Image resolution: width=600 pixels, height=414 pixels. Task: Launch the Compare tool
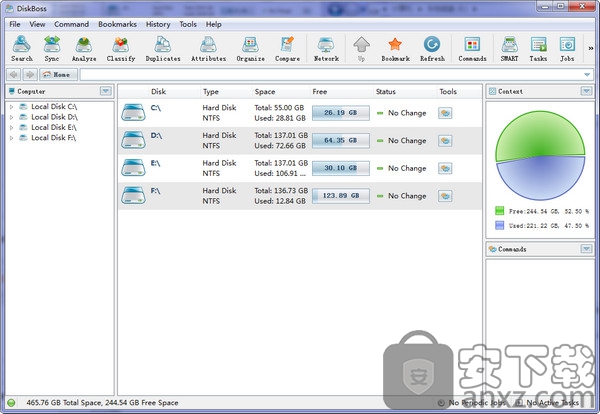tap(287, 49)
